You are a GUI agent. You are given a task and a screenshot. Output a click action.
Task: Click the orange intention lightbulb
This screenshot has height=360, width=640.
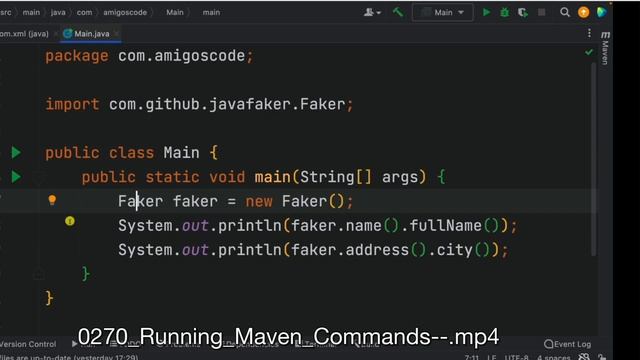52,200
